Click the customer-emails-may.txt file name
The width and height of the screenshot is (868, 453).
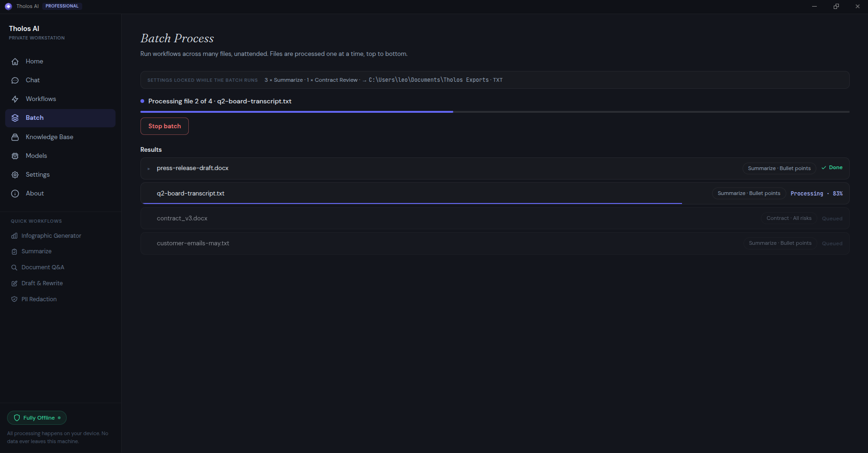193,243
